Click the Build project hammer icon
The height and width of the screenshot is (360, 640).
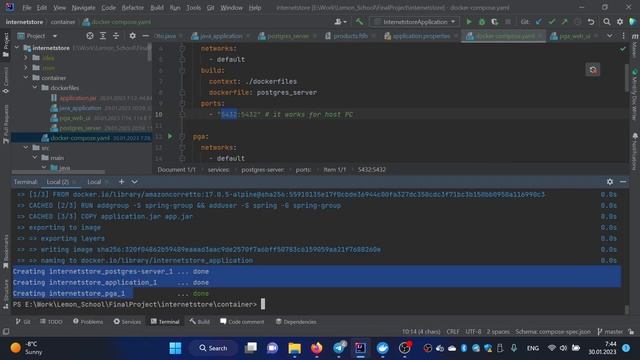click(x=359, y=22)
